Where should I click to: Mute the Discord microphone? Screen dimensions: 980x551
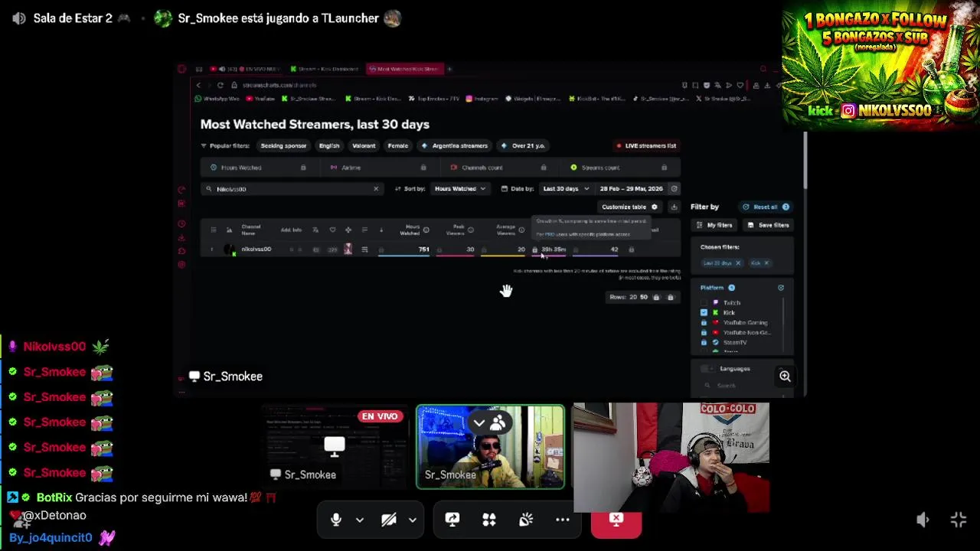coord(335,520)
